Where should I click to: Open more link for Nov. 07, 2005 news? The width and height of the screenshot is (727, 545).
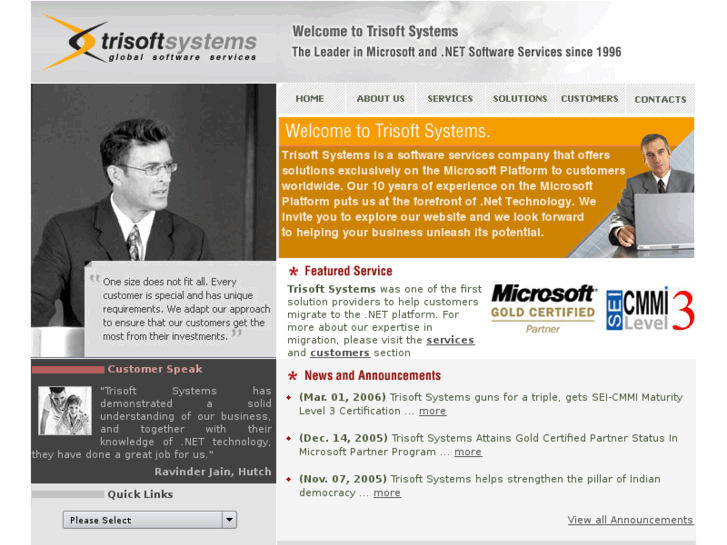click(387, 493)
